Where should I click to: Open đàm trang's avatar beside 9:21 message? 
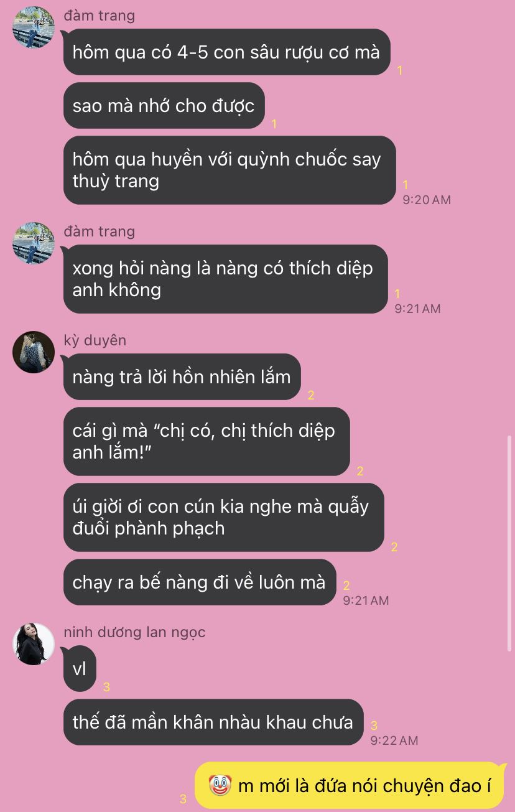tap(34, 243)
